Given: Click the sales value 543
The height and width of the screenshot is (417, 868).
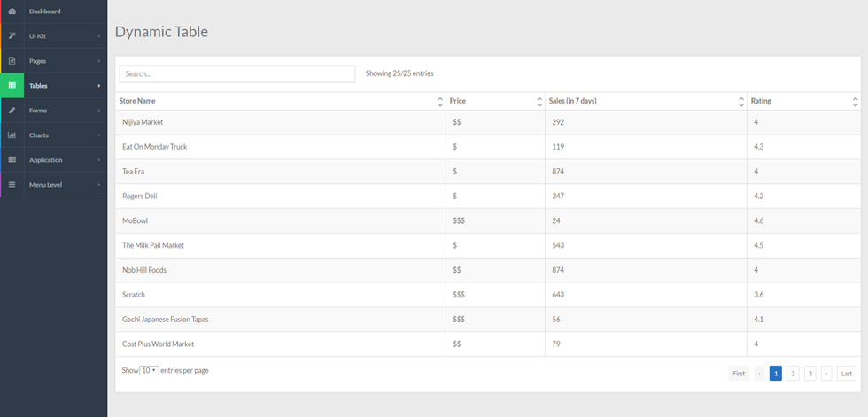Looking at the screenshot, I should click(x=558, y=245).
